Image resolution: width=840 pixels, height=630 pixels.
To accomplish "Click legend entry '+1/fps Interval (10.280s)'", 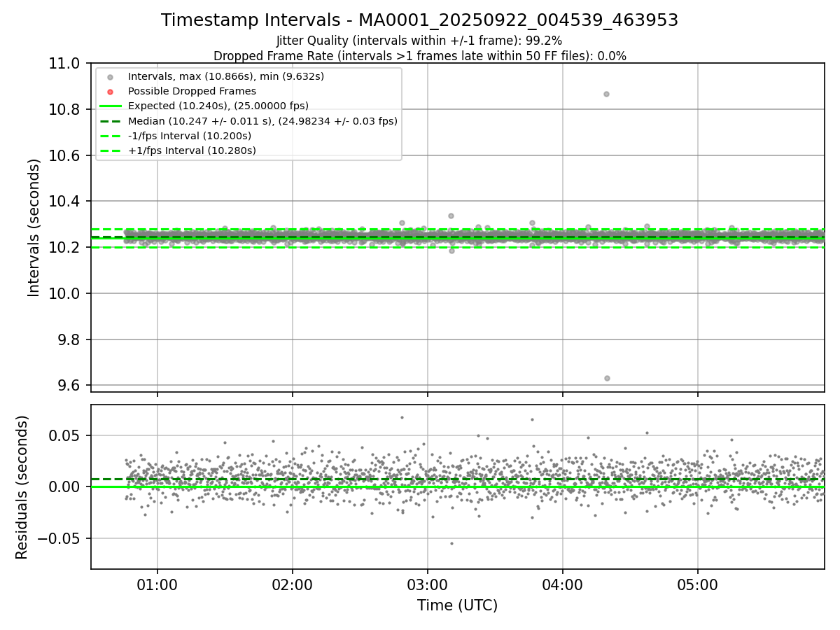I will click(x=192, y=150).
